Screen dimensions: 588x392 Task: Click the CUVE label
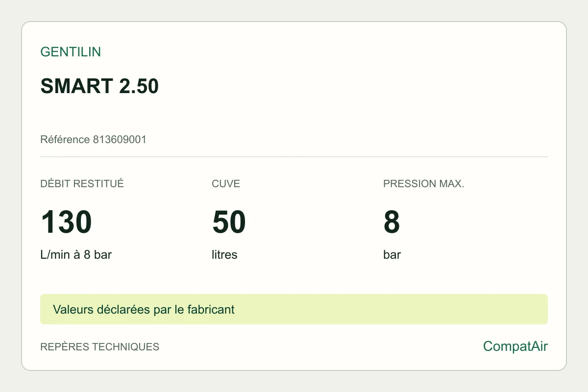226,184
